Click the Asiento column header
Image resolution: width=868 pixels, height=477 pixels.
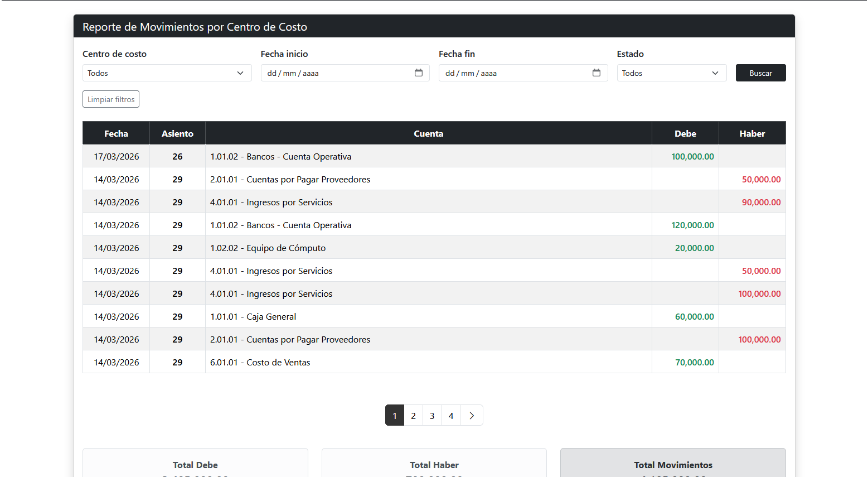click(x=177, y=133)
